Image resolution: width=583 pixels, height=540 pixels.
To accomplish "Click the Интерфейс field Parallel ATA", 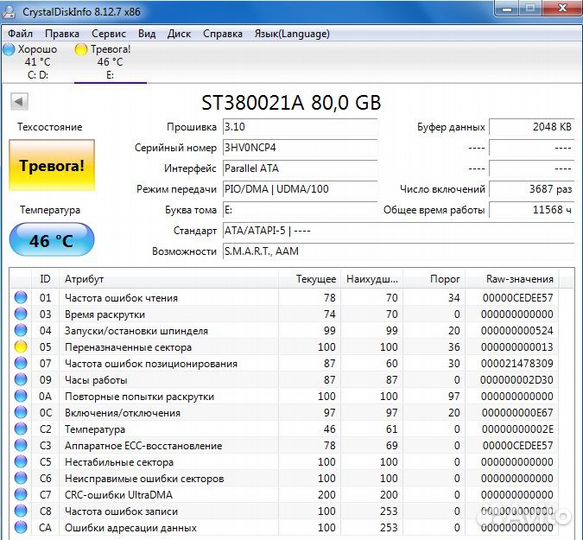I will [x=300, y=168].
